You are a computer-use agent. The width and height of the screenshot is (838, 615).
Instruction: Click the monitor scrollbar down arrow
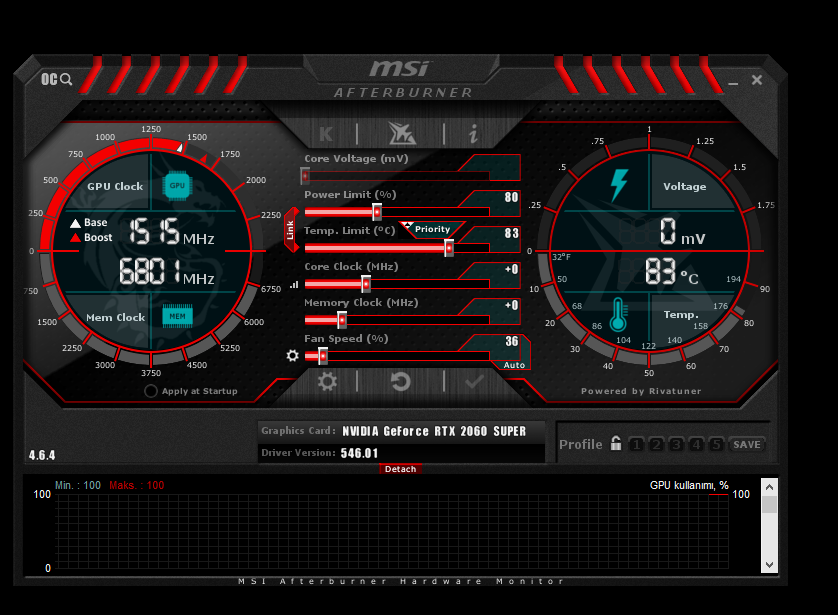pos(769,565)
